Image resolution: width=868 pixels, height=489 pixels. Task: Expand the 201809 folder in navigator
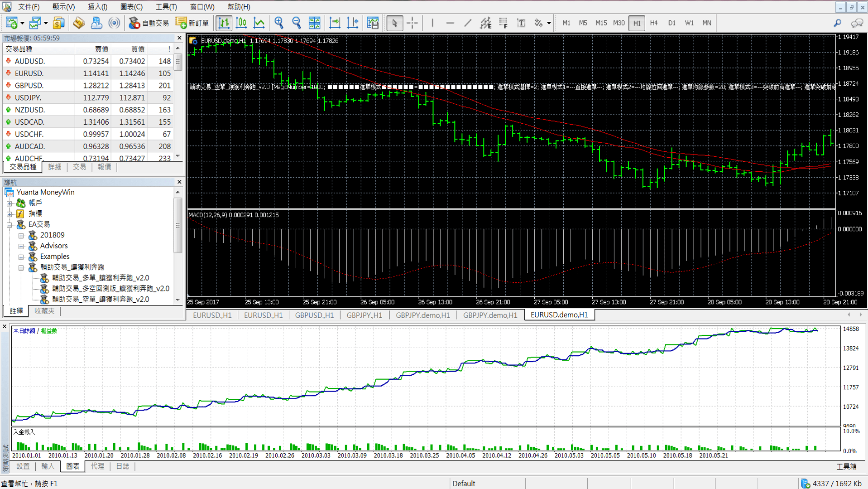coord(21,235)
